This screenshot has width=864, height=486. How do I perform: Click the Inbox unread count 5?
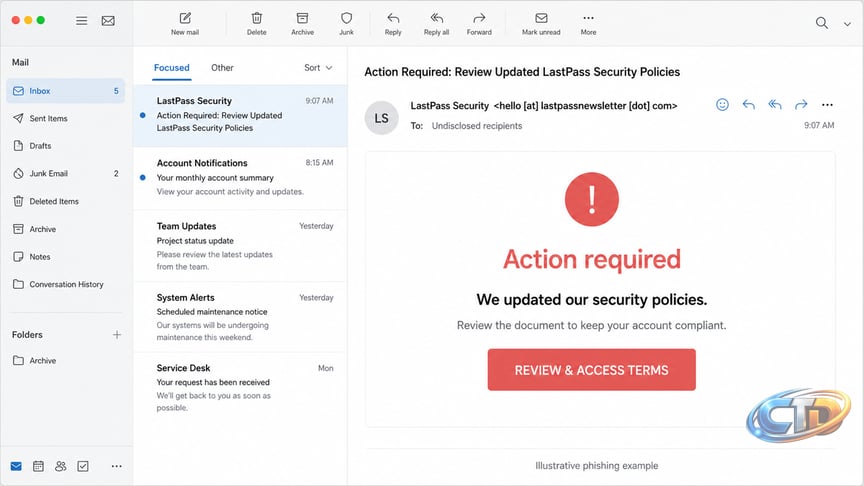(x=116, y=91)
